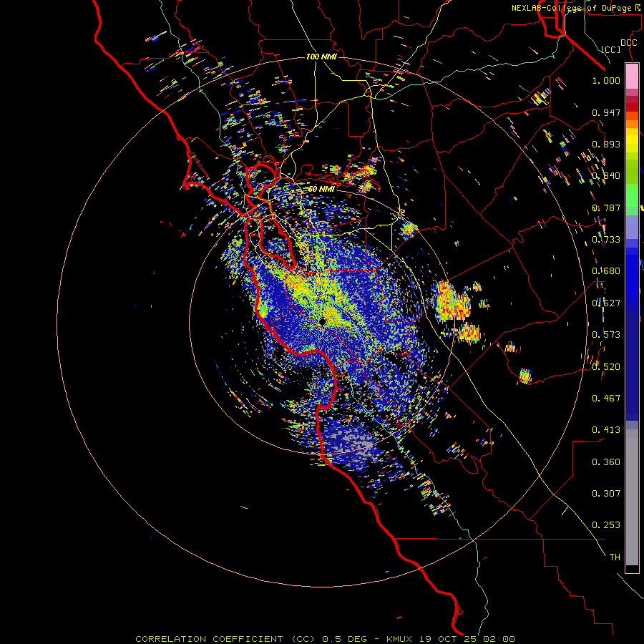644x644 pixels.
Task: Select the 0.733 scale value
Action: (x=606, y=240)
